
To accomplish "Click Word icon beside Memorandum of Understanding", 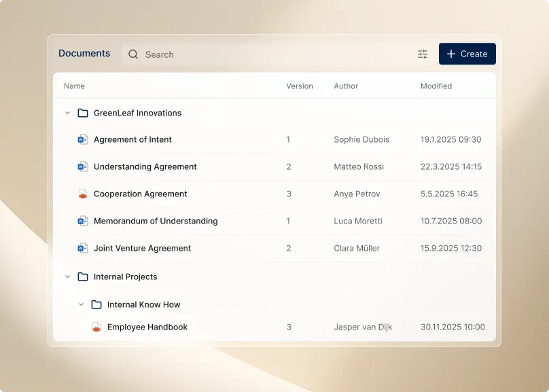I will [x=83, y=221].
